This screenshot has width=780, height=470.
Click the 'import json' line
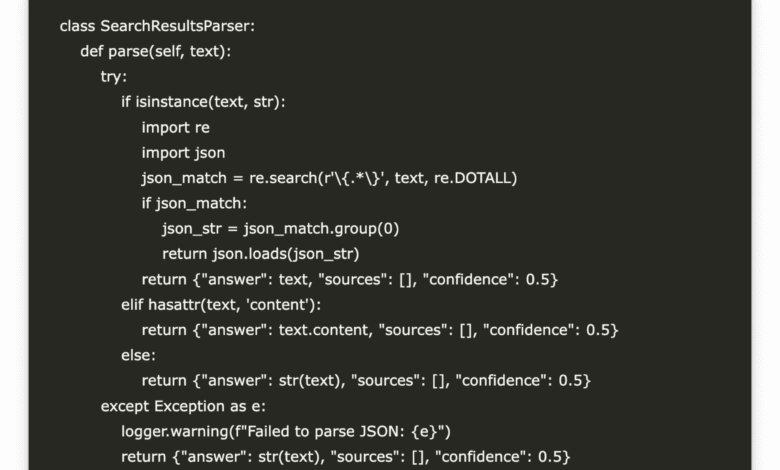(183, 153)
